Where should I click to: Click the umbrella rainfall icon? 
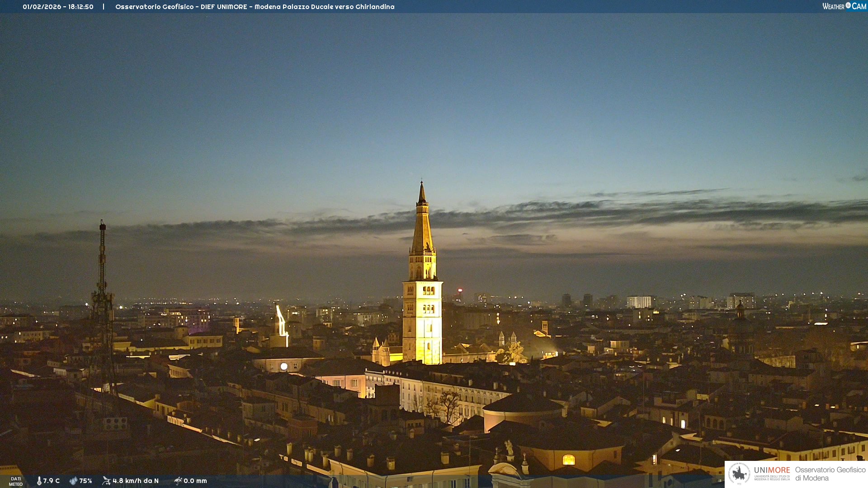coord(178,481)
